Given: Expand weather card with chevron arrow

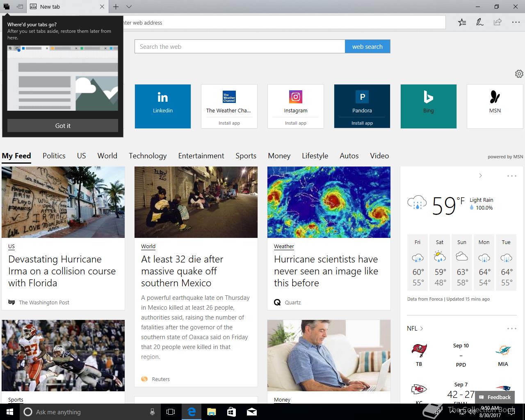Looking at the screenshot, I should 480,176.
